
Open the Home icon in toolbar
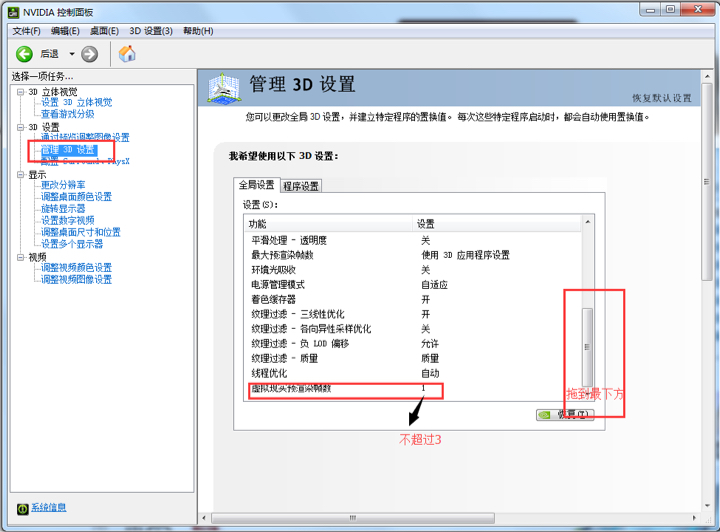pyautogui.click(x=127, y=54)
